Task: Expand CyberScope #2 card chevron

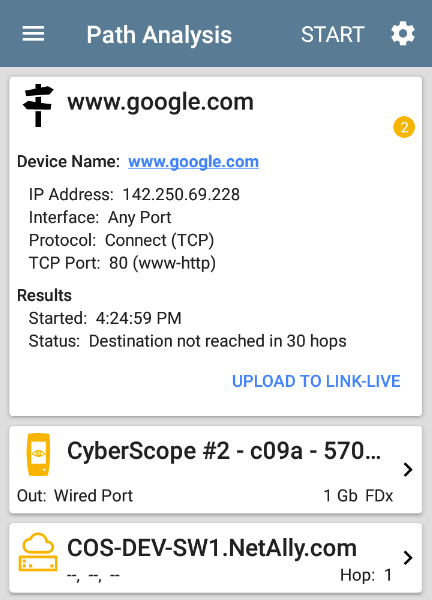Action: coord(408,469)
